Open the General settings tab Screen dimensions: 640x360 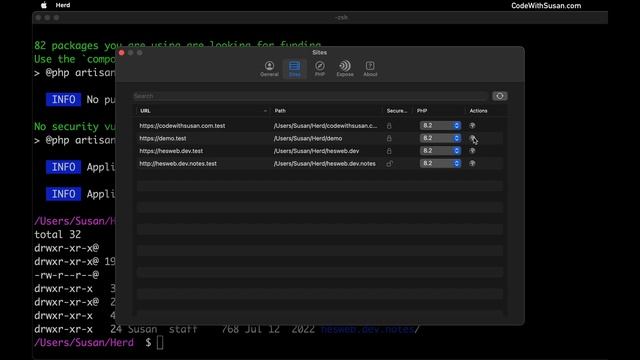pos(269,69)
